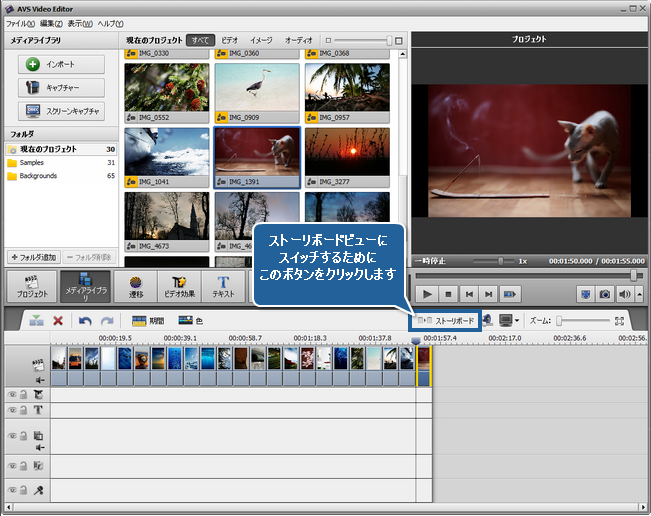The width and height of the screenshot is (651, 516).
Task: Open the Transitions (遷移) panel
Action: tap(136, 287)
